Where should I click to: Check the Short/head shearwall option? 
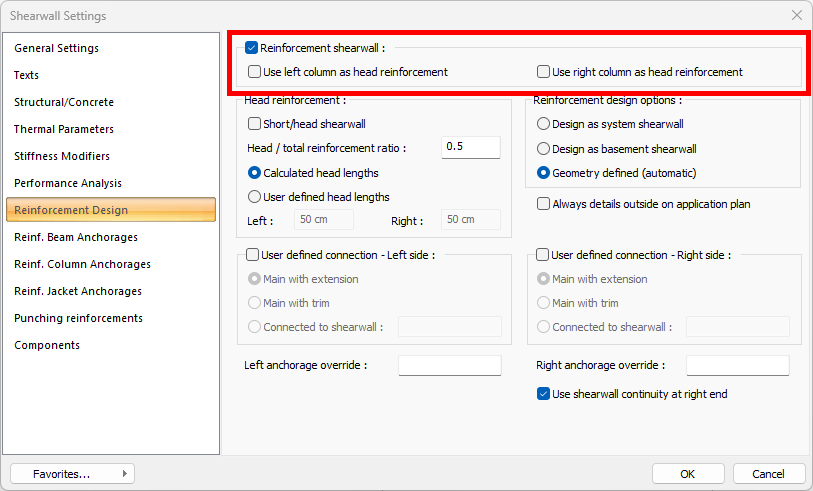click(255, 124)
